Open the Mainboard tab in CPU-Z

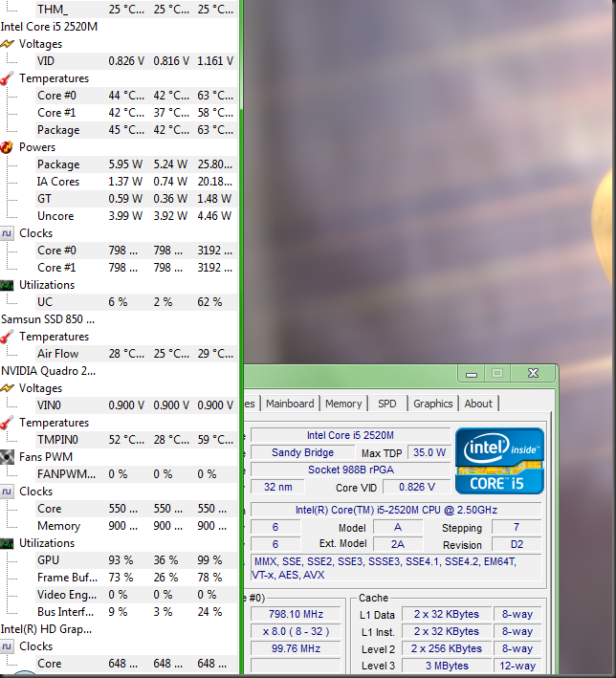pyautogui.click(x=290, y=404)
